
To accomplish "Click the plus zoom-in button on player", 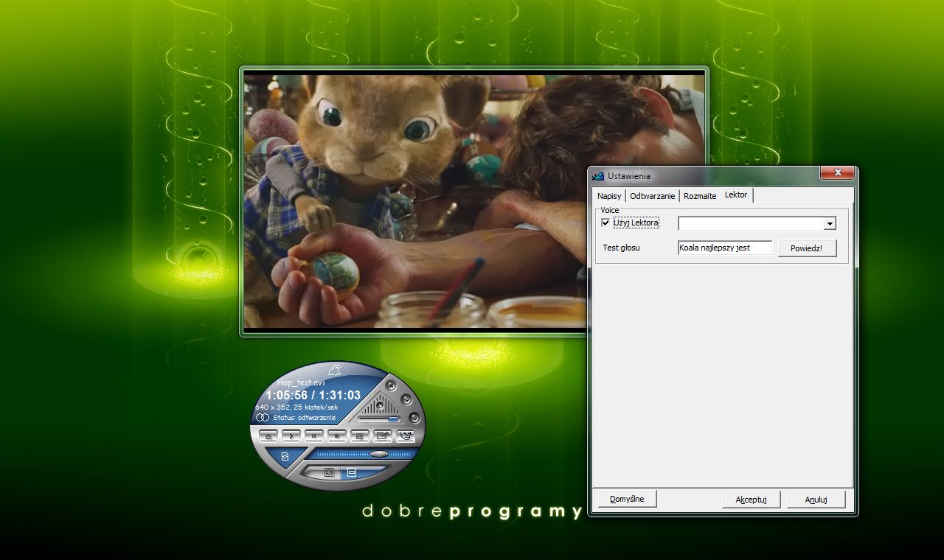I will pyautogui.click(x=329, y=472).
